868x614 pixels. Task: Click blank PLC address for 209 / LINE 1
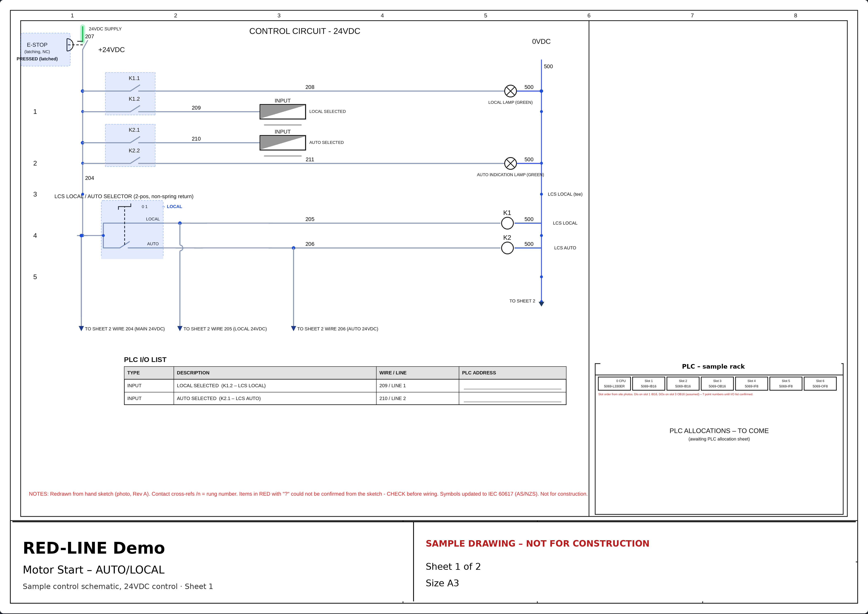tap(513, 386)
